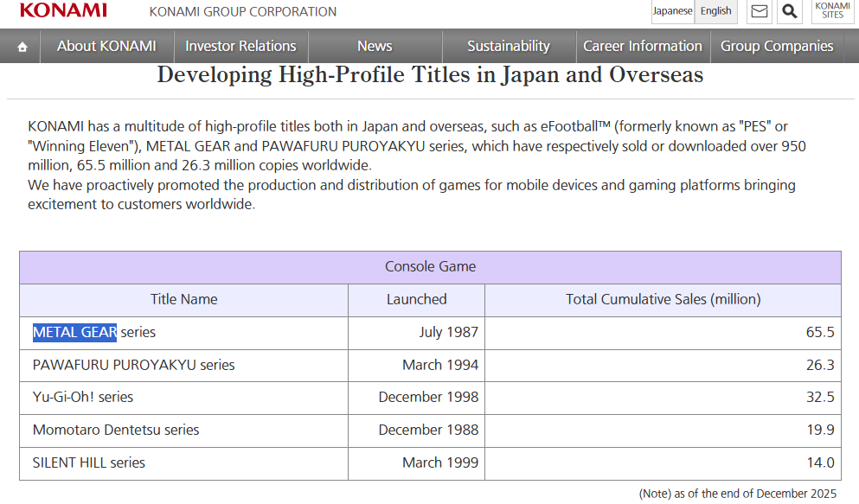Click the KONAMI logo
Viewport: 859px width, 504px height.
click(63, 11)
